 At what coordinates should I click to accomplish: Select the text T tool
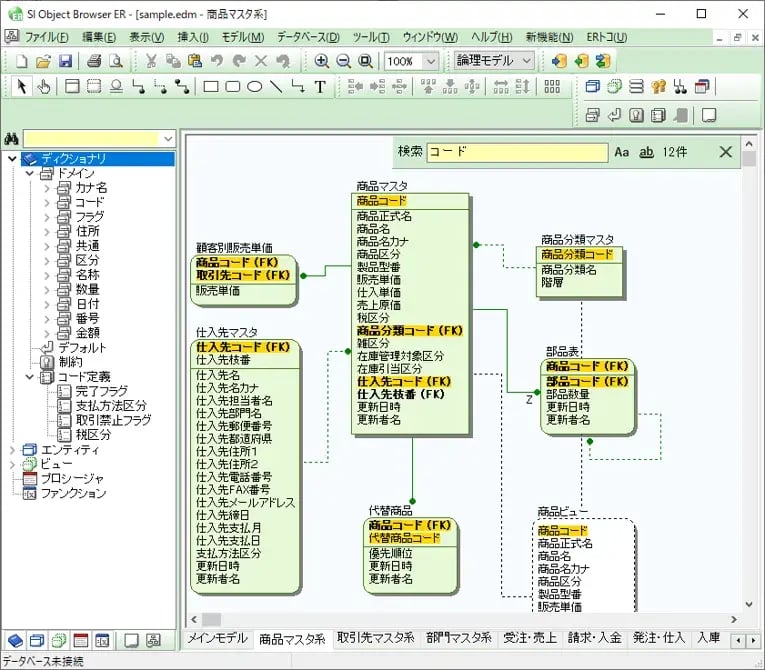pyautogui.click(x=320, y=87)
